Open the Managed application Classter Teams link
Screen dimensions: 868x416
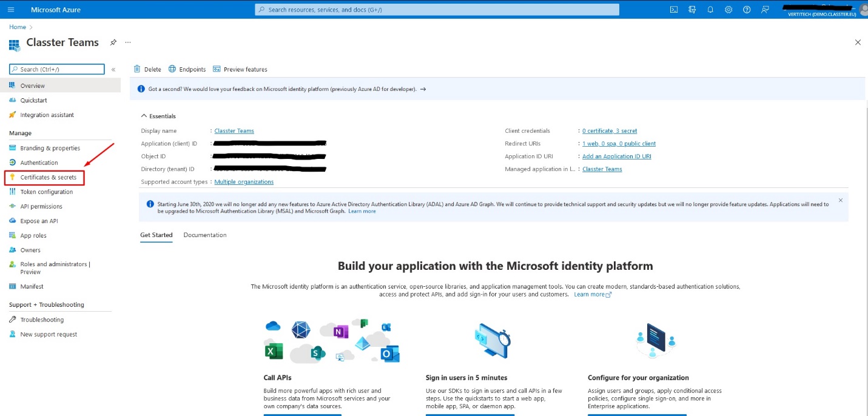pos(602,169)
